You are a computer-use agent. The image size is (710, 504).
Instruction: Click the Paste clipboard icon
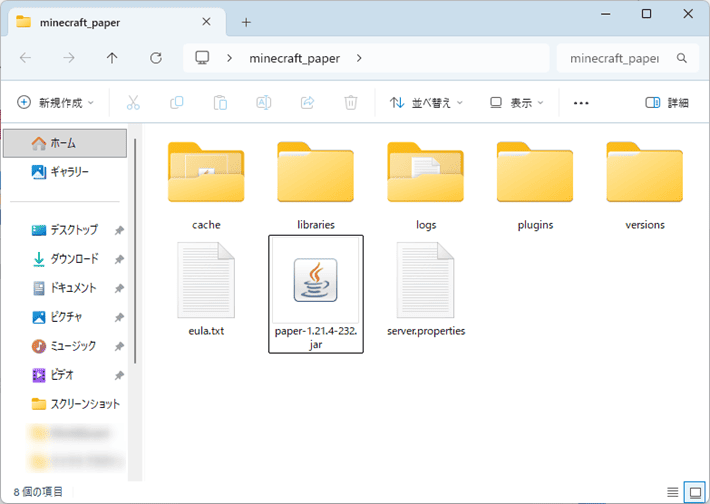click(220, 103)
